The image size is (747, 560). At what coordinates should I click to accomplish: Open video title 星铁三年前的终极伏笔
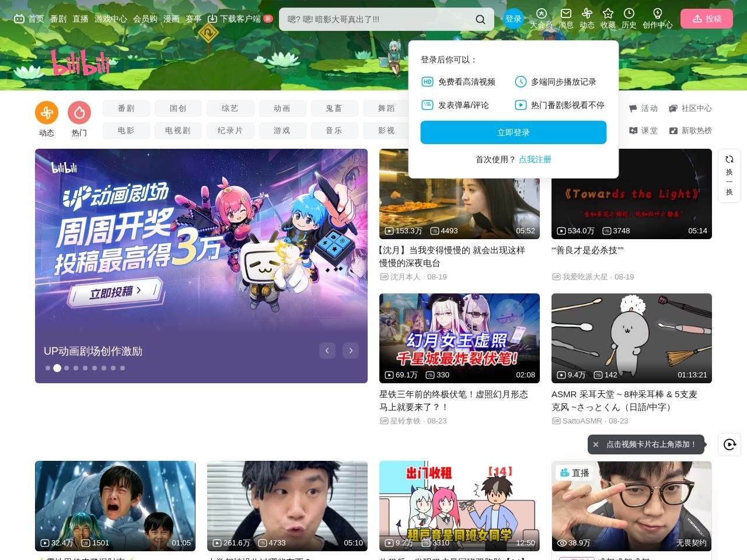click(x=453, y=401)
